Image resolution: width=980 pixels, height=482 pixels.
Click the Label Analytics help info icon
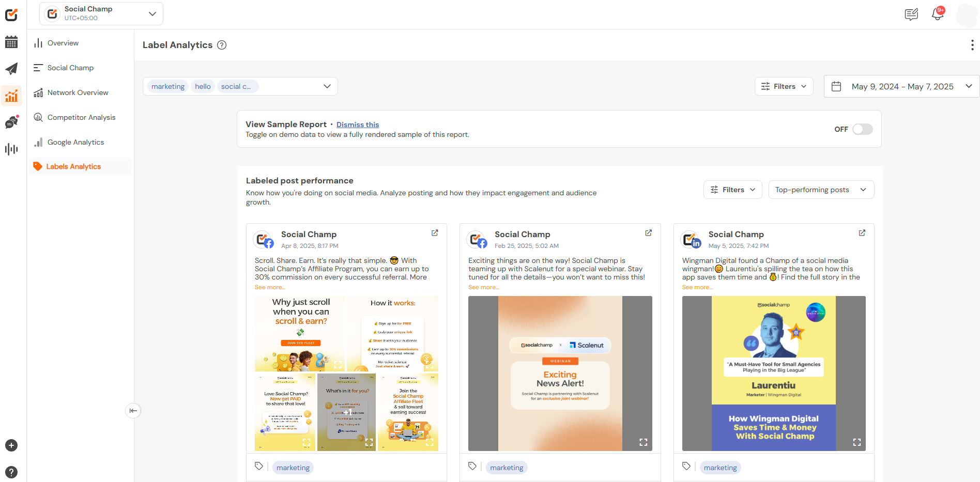222,45
